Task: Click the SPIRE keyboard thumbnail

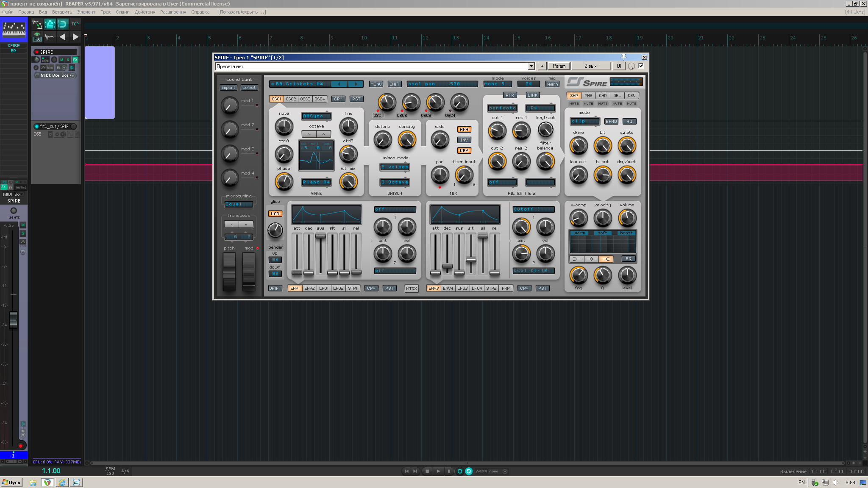Action: (14, 30)
